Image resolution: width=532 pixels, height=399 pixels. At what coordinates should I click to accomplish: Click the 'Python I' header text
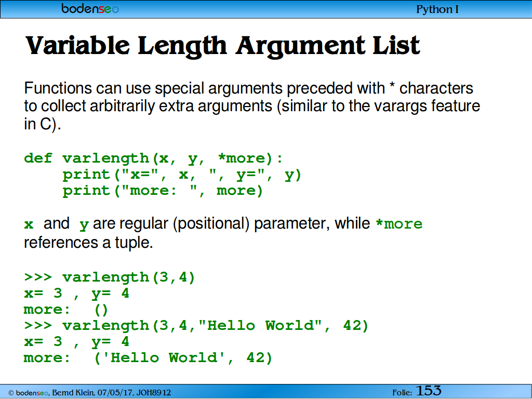click(437, 9)
